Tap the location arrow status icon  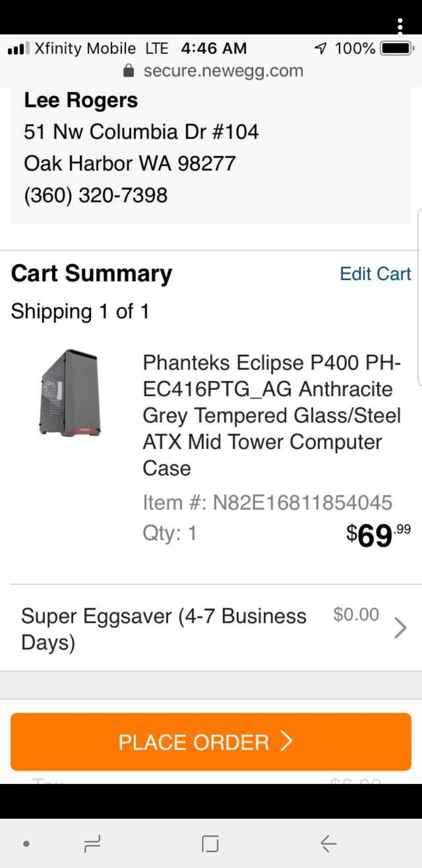click(320, 48)
